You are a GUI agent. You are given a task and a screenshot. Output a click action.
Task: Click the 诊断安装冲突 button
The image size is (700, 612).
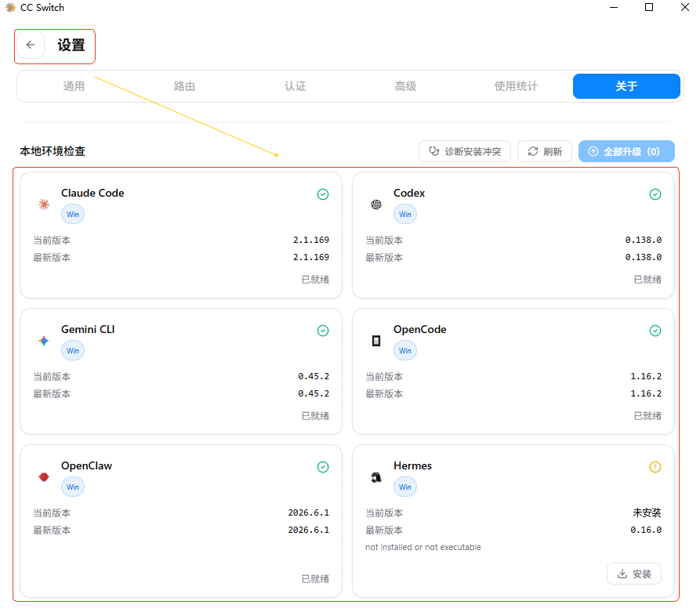click(465, 152)
